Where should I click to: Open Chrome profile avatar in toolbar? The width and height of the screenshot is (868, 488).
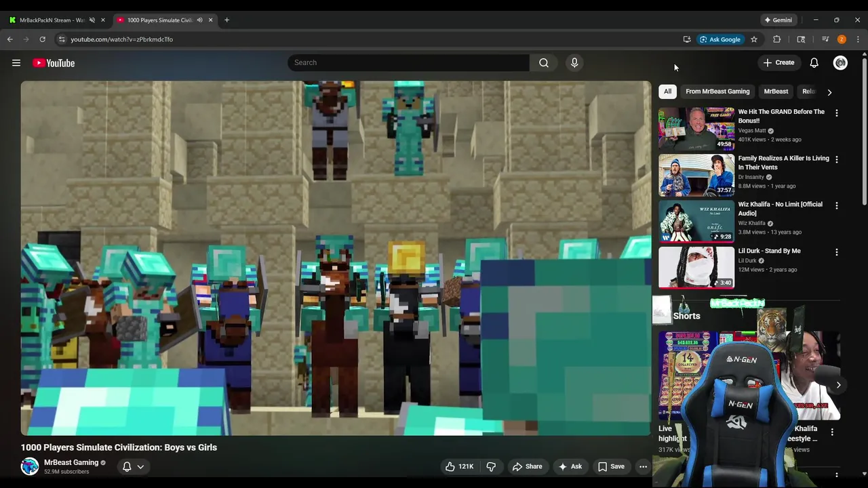842,39
